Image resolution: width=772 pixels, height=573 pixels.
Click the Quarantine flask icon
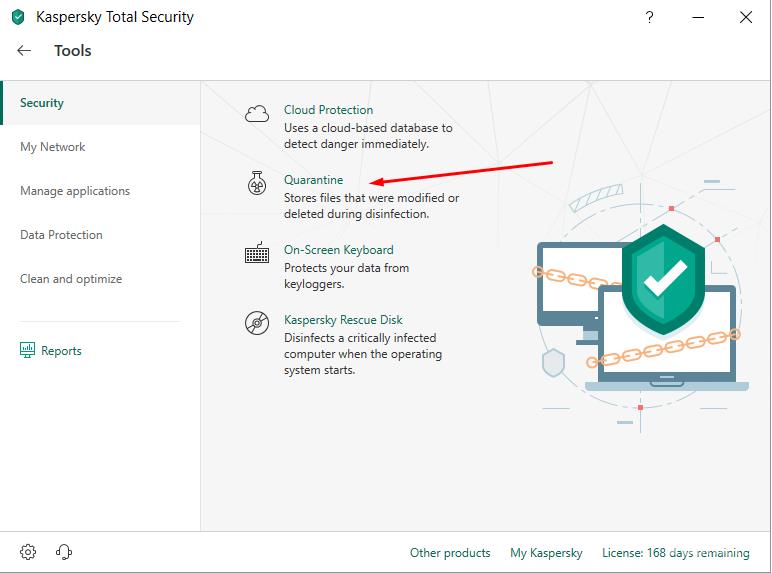click(257, 183)
